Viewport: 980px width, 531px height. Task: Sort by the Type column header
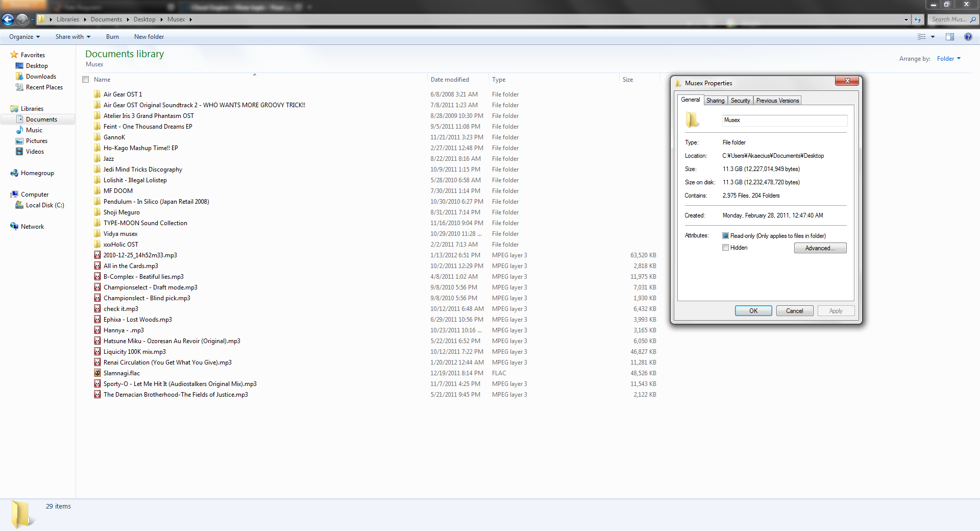pos(554,80)
